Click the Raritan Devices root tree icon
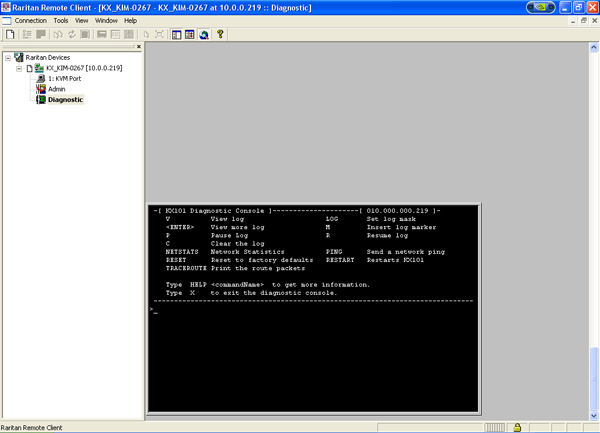Viewport: 600px width, 433px height. 19,57
